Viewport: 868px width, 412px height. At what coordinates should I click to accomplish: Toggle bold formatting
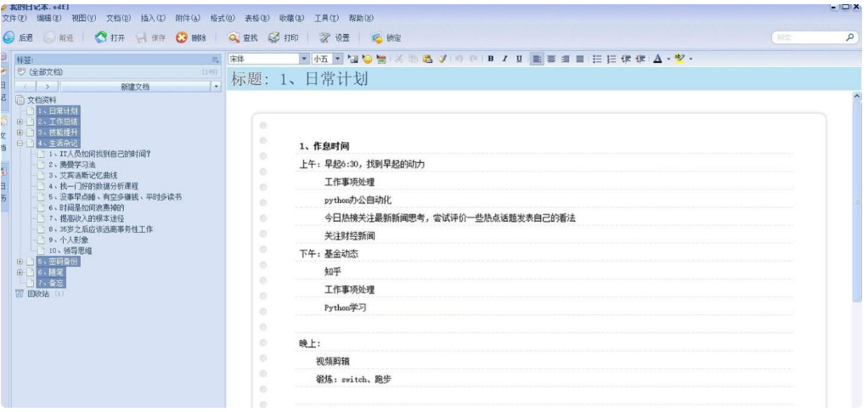[x=490, y=59]
